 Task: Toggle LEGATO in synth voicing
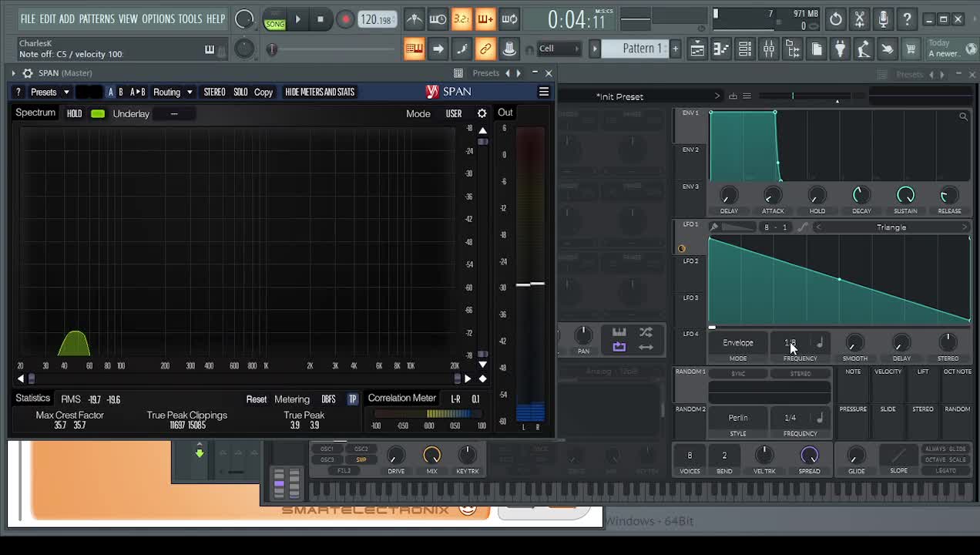[x=945, y=471]
